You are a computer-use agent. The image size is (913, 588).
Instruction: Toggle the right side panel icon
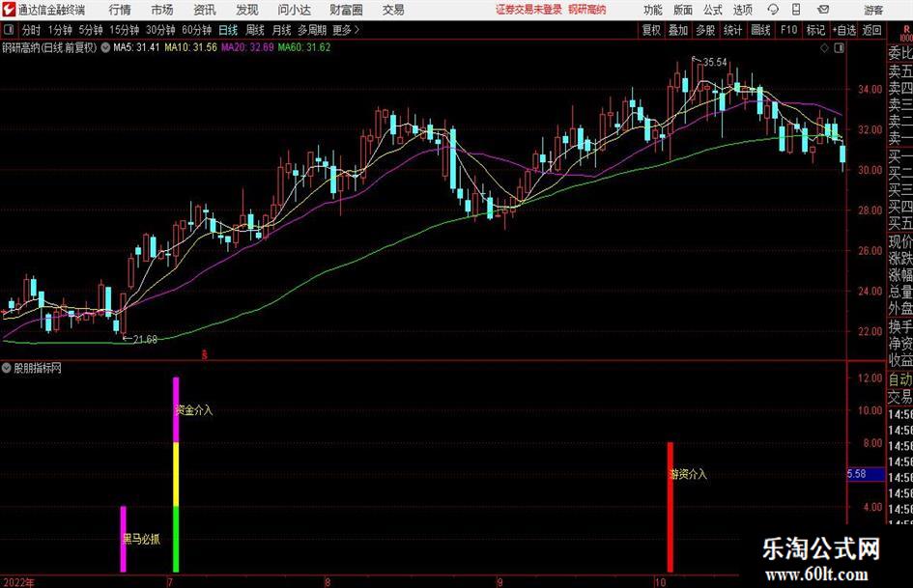point(839,47)
